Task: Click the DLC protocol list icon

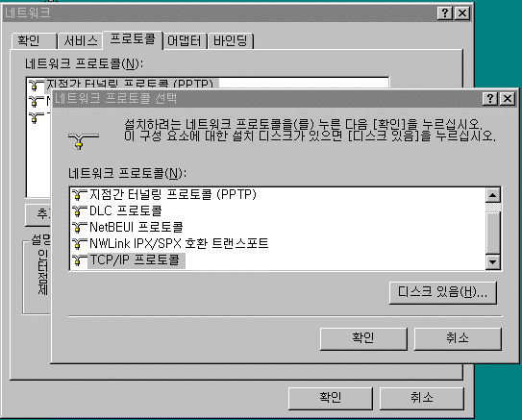Action: point(79,210)
